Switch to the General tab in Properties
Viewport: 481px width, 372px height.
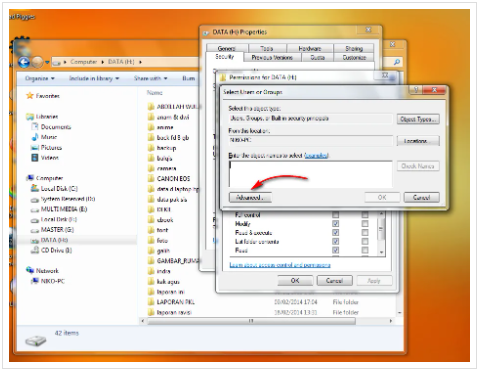(226, 48)
